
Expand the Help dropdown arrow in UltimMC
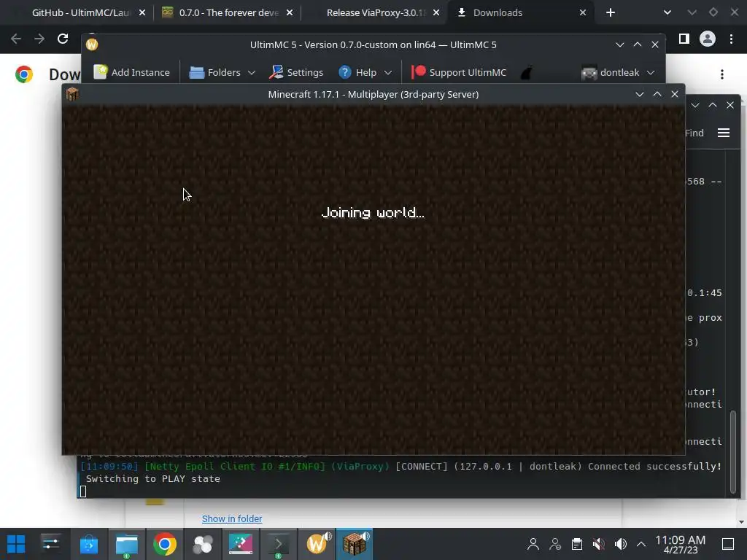click(x=388, y=72)
